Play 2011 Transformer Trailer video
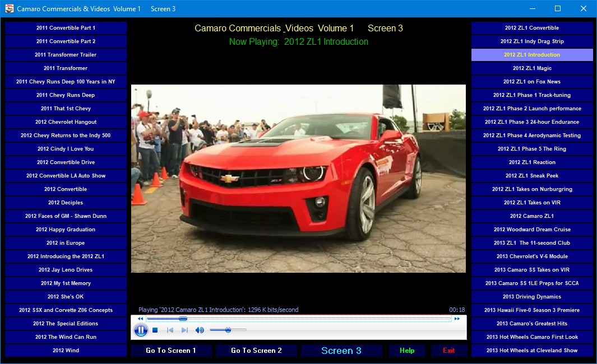 pos(66,55)
